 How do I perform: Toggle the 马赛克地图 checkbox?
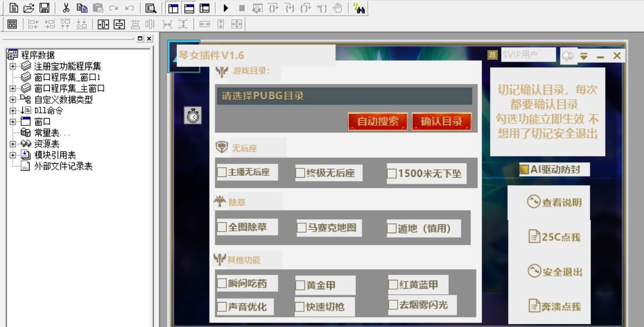coord(301,228)
